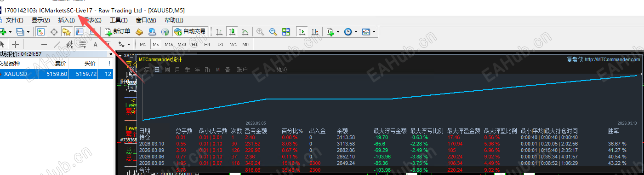Open MTCommander.com link
This screenshot has height=175, width=644.
click(x=612, y=59)
